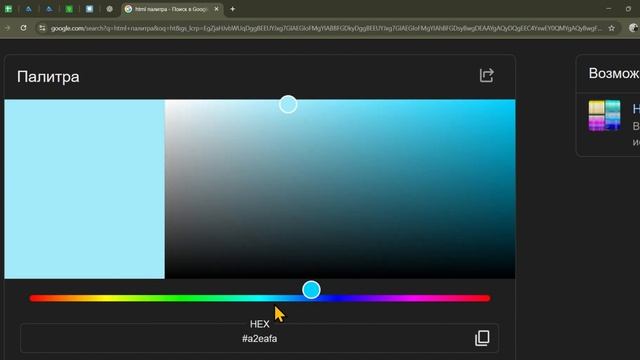Reload the page with the refresh button

23,28
